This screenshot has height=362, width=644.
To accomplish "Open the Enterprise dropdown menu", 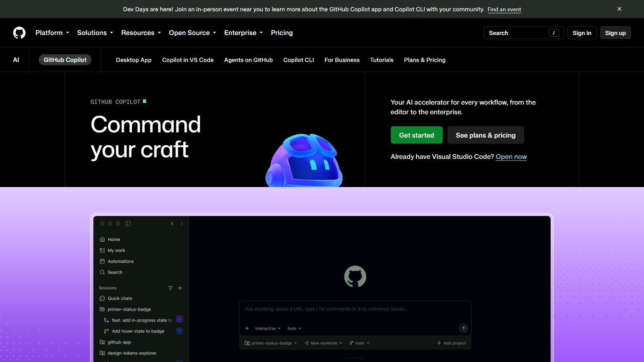I will pos(244,33).
